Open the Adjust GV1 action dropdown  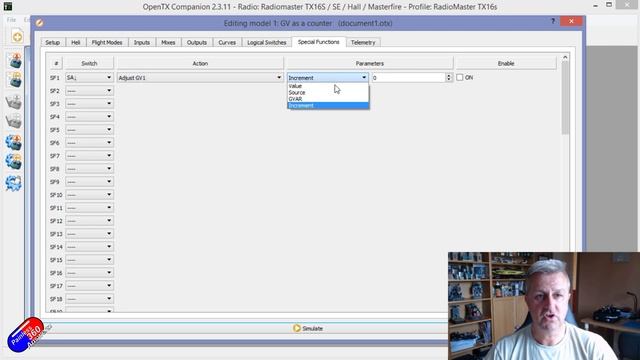[200, 78]
